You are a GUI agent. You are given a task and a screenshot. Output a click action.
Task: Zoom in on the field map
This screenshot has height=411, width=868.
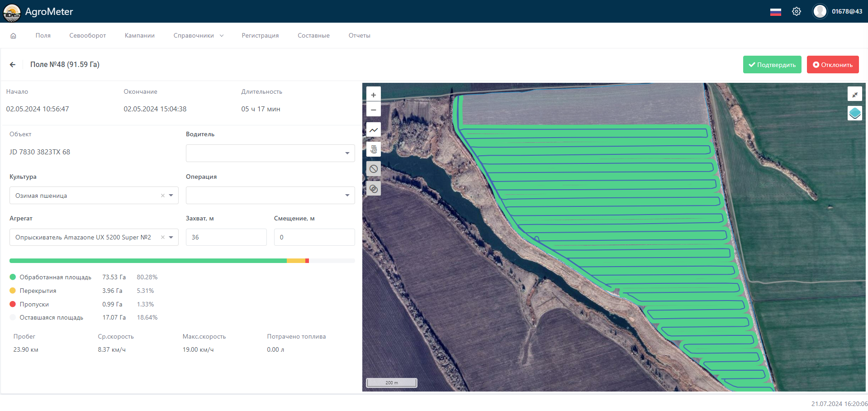point(373,95)
